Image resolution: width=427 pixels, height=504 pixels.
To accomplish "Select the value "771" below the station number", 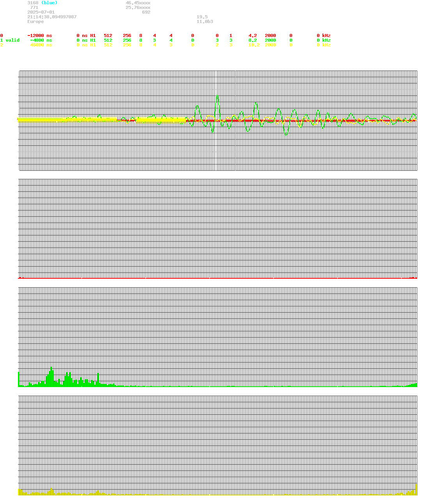I will pos(34,8).
